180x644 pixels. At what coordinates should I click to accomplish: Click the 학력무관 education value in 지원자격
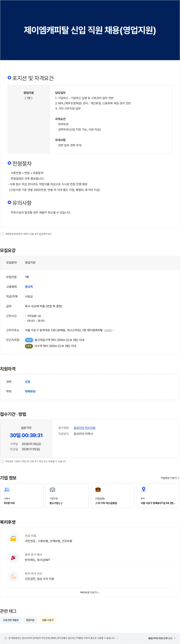click(30, 391)
